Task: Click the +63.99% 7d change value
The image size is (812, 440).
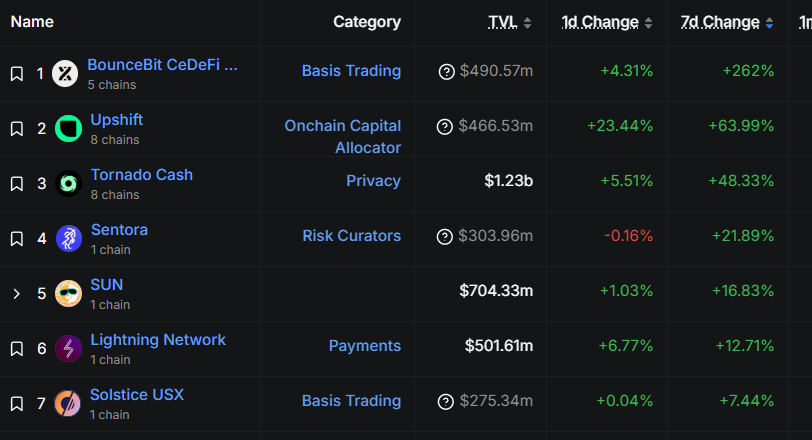Action: [741, 126]
